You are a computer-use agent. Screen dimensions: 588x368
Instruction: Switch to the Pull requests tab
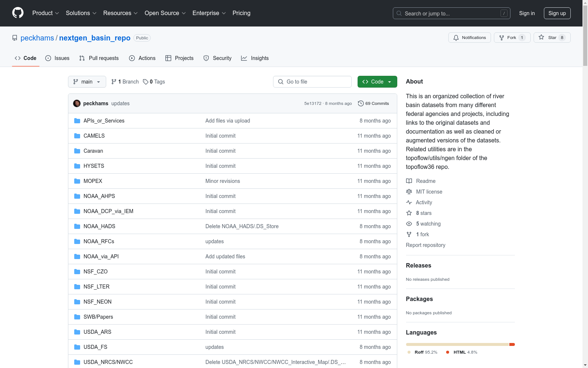coord(99,58)
